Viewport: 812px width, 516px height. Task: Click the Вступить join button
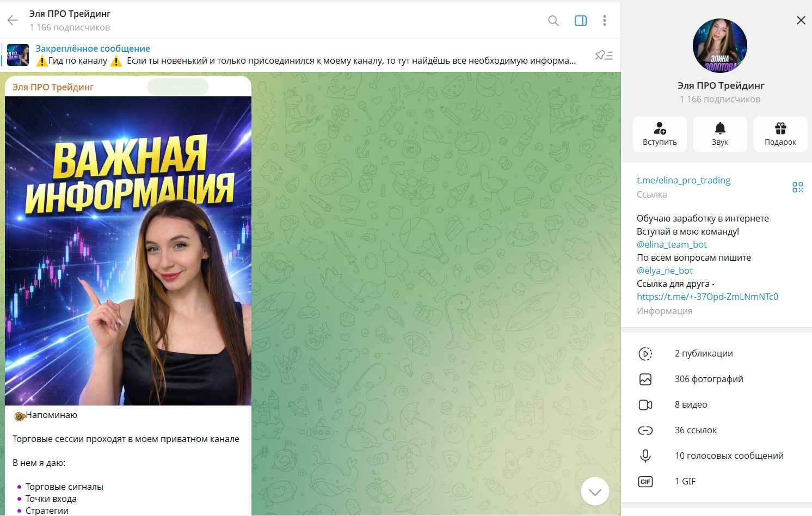[660, 134]
